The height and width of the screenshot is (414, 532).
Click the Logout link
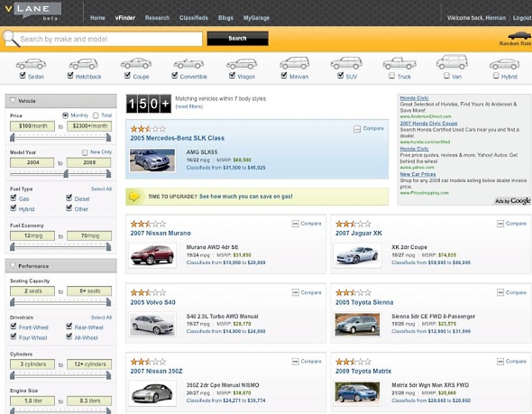[522, 18]
